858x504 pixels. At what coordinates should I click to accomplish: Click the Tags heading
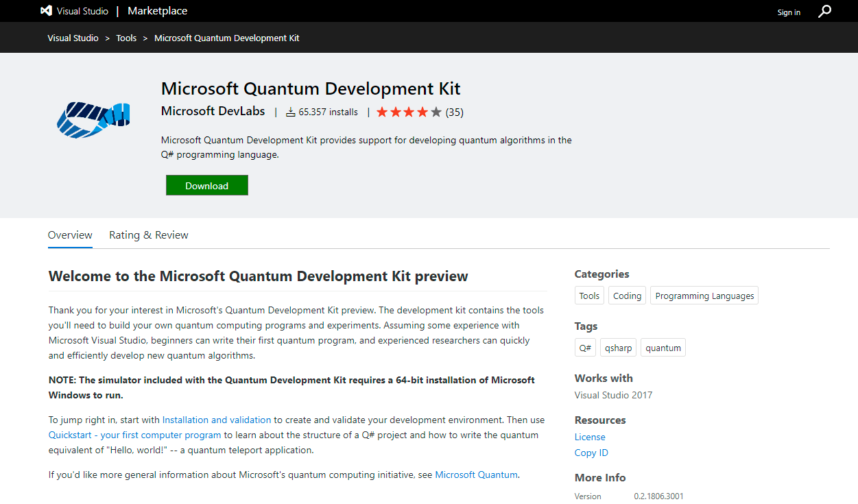[x=586, y=326]
